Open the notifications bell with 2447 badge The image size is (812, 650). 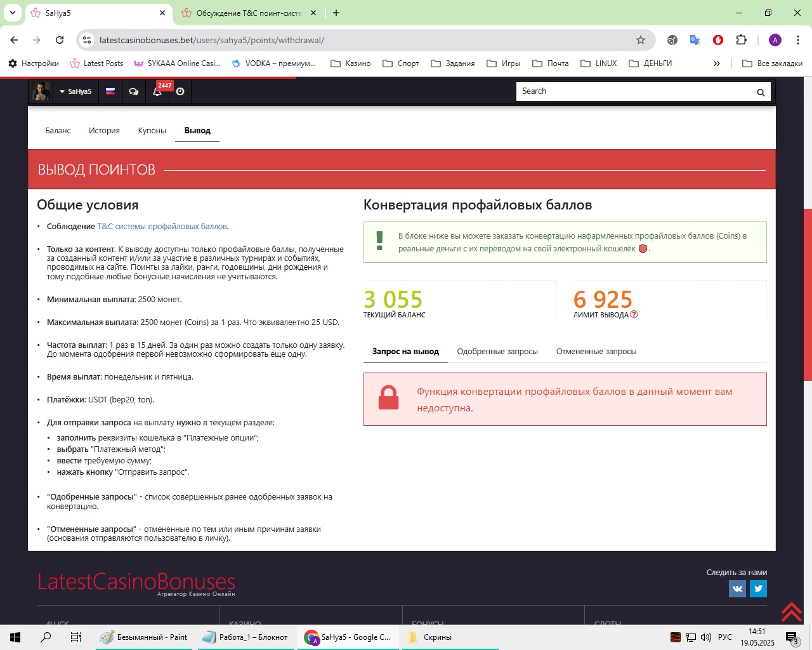point(157,91)
